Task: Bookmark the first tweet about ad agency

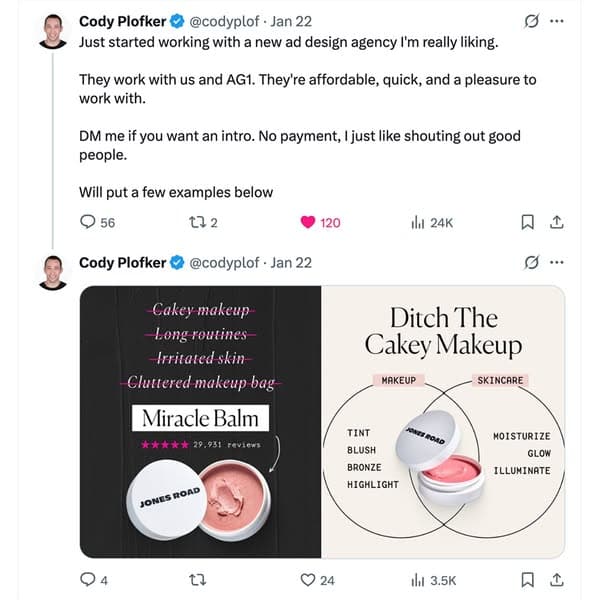Action: tap(530, 222)
